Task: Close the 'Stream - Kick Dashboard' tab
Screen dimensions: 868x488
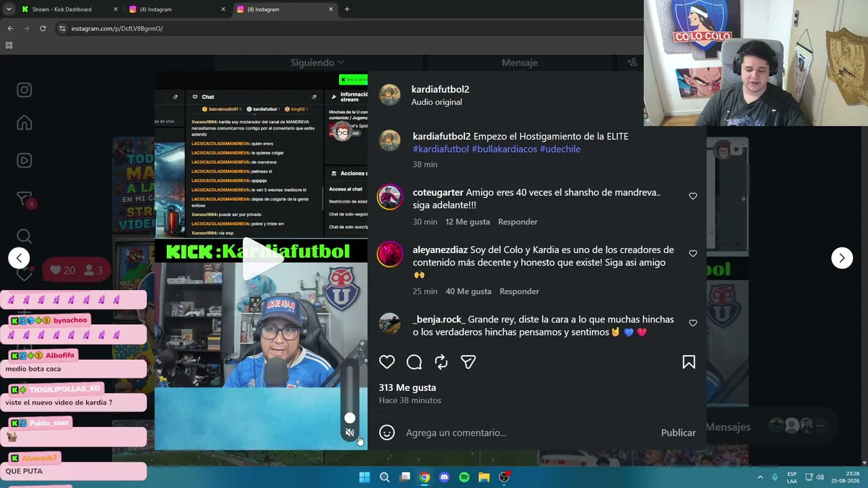Action: click(x=115, y=9)
